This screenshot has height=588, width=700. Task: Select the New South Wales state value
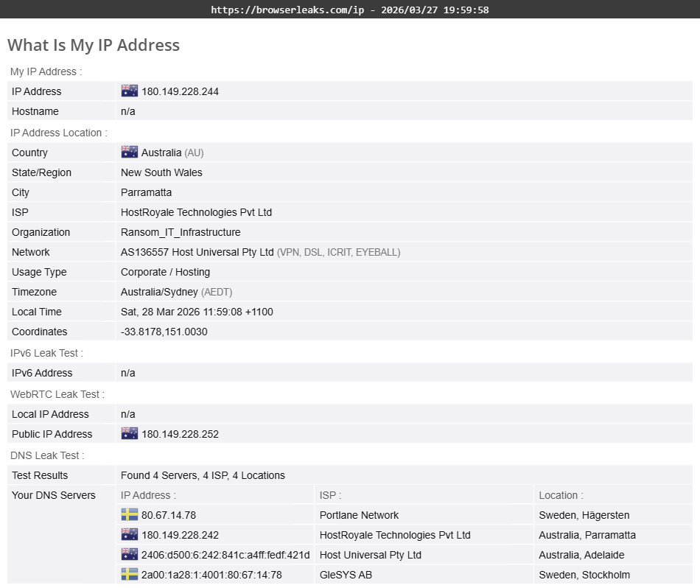coord(161,172)
